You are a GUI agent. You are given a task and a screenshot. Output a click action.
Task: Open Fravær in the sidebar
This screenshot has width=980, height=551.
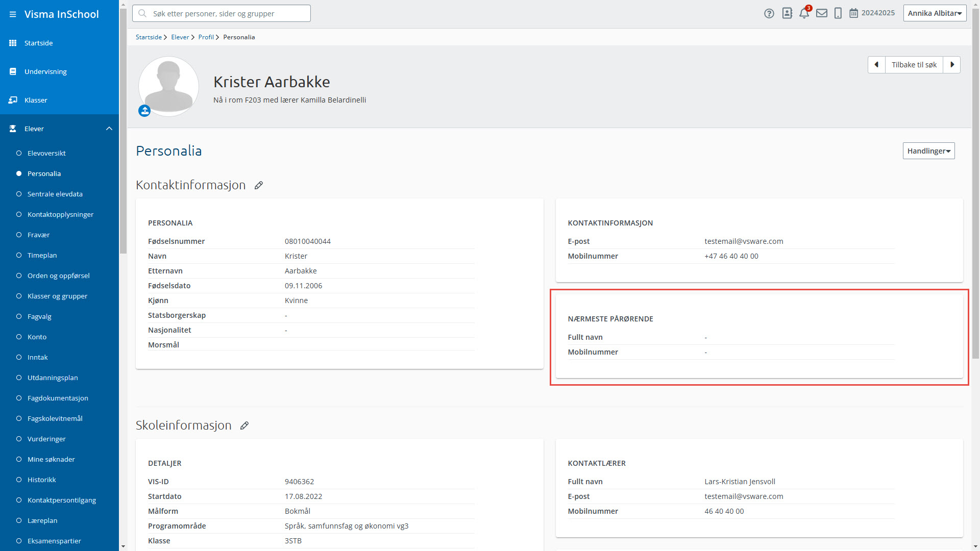(x=38, y=235)
